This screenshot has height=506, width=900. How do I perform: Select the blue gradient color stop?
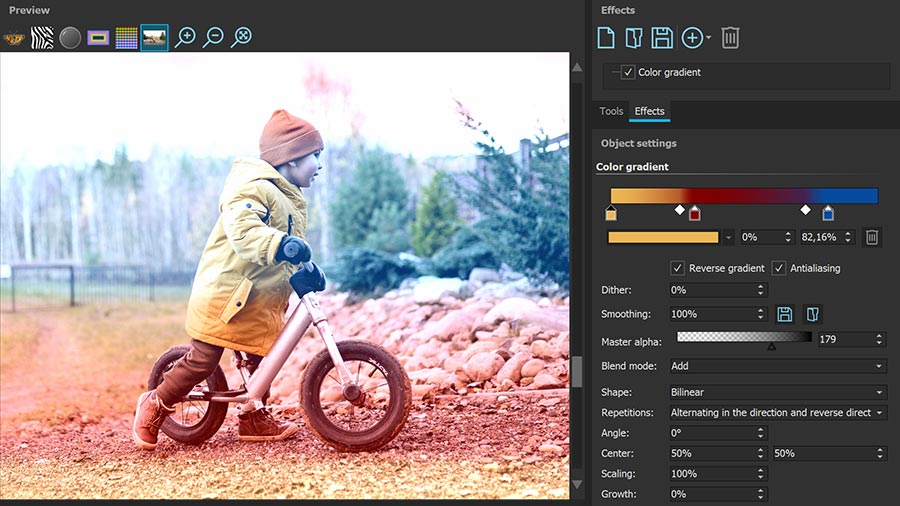pos(828,214)
